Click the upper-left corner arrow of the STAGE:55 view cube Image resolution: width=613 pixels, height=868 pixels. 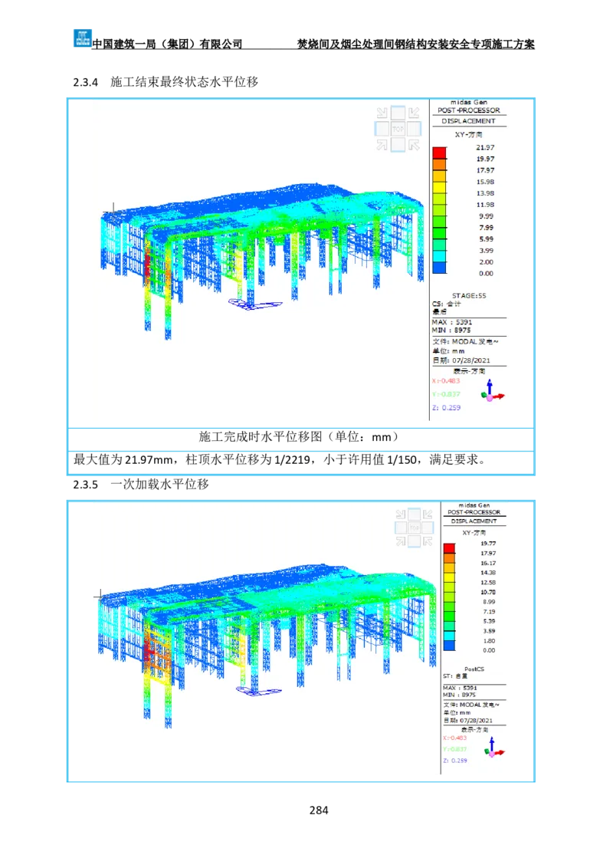382,113
